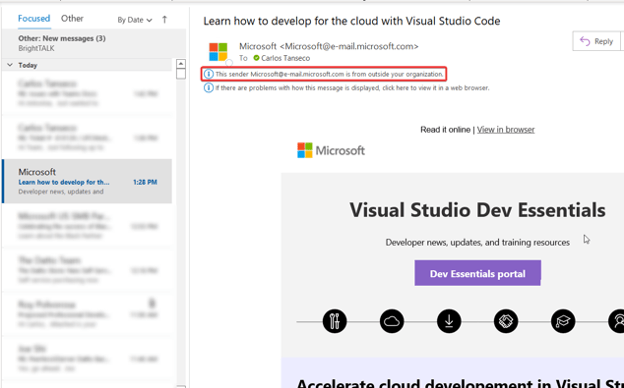The width and height of the screenshot is (624, 388).
Task: Click the green presence icon beside Carlos Tanseco
Action: pos(256,58)
